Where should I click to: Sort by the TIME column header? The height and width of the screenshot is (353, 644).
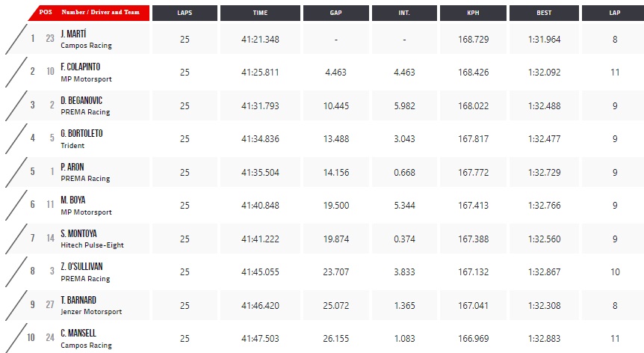coord(260,13)
